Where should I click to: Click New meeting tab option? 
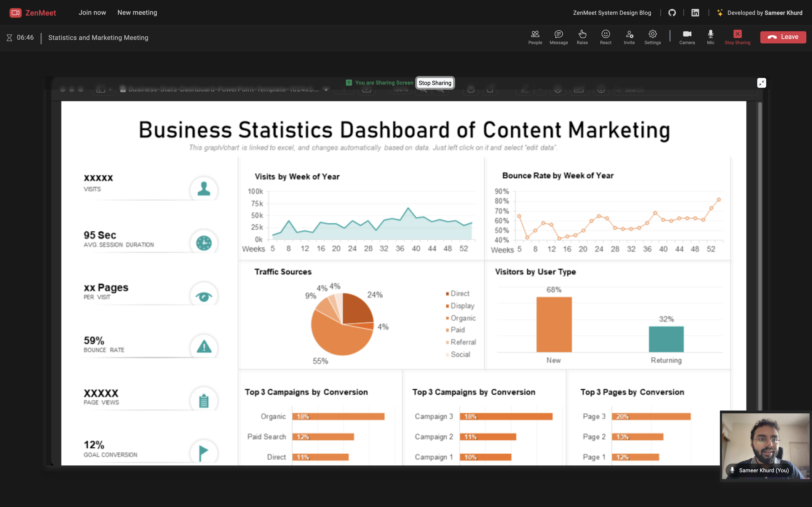[x=137, y=12]
